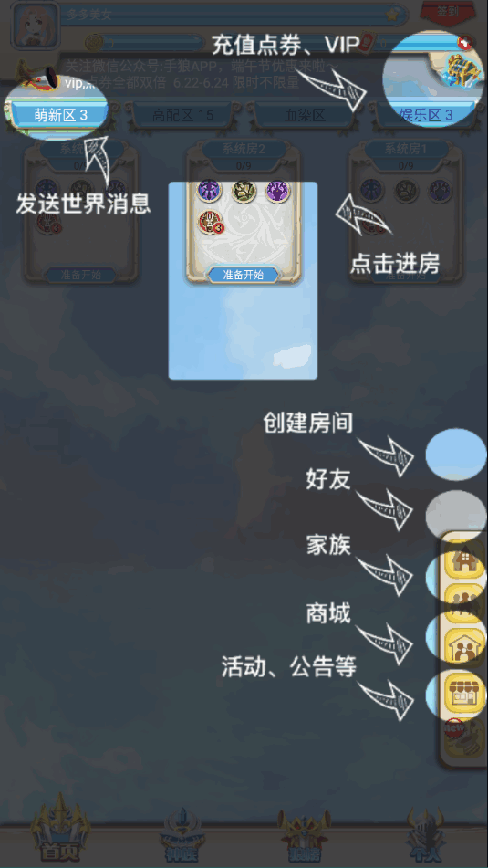Open the family house icon in sidebar
Screen dimensions: 488x868
(x=465, y=648)
